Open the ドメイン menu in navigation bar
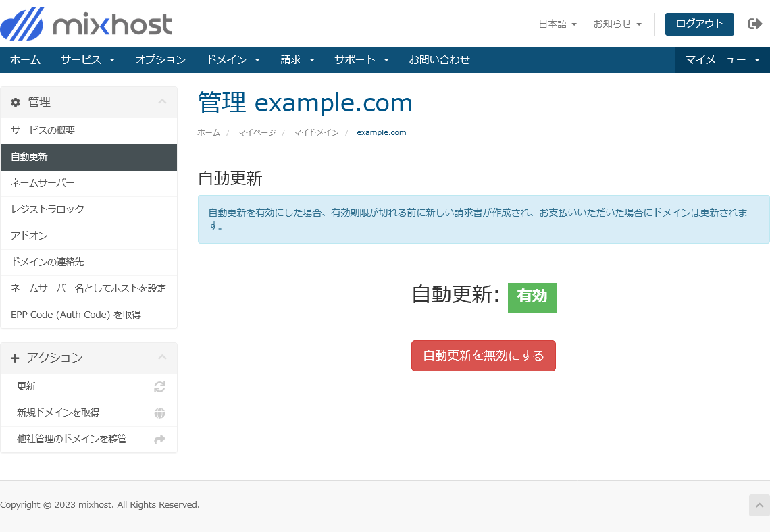The width and height of the screenshot is (770, 532). pos(233,60)
